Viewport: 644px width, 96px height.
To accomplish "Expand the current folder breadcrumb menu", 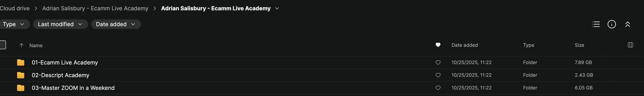I will 277,8.
